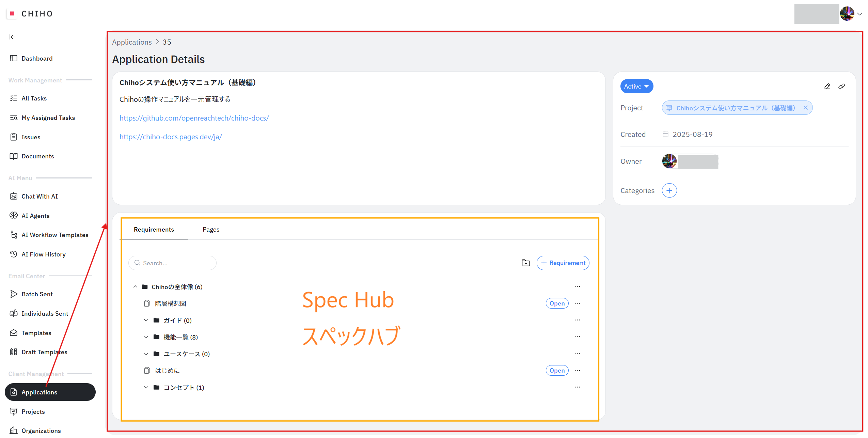Switch to the Pages tab

(211, 230)
